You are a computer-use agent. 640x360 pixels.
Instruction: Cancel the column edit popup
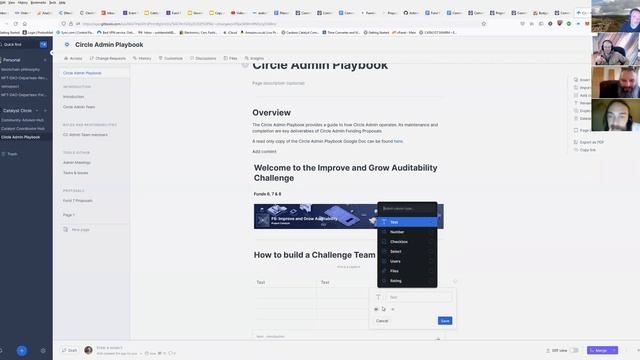point(382,321)
